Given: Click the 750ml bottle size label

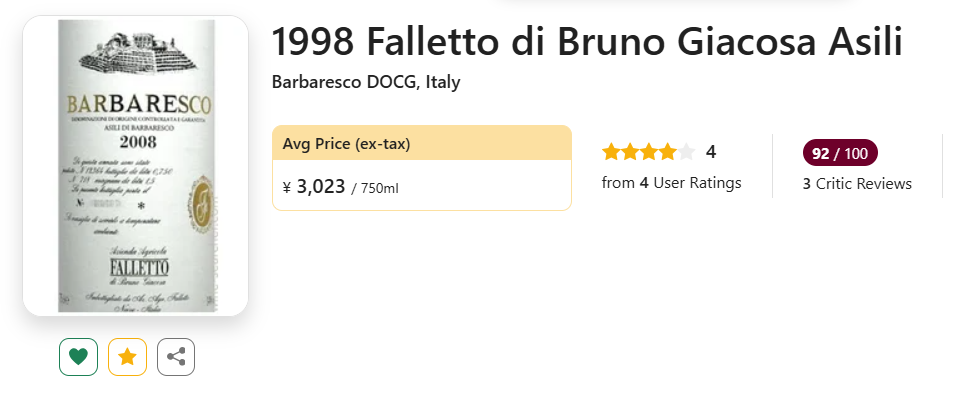Looking at the screenshot, I should click(x=379, y=188).
